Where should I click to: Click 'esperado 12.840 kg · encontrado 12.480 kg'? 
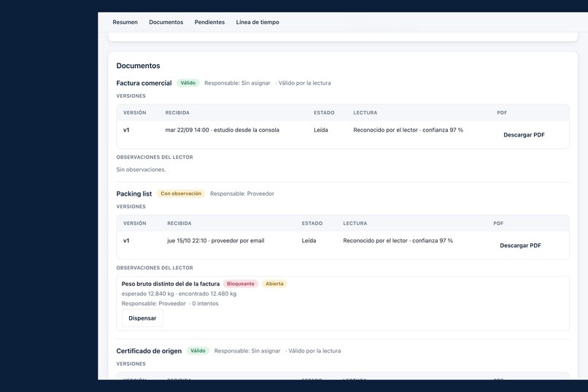(x=179, y=293)
